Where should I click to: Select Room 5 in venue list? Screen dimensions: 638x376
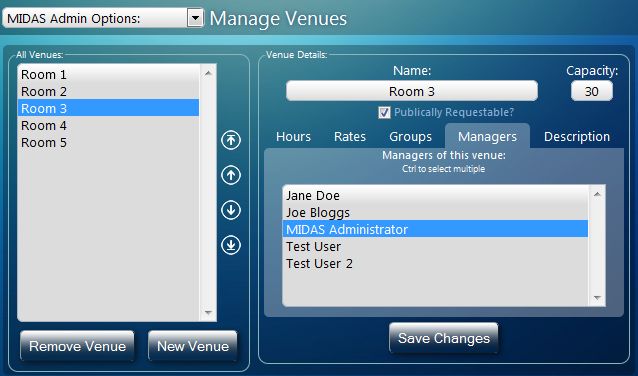click(x=108, y=142)
